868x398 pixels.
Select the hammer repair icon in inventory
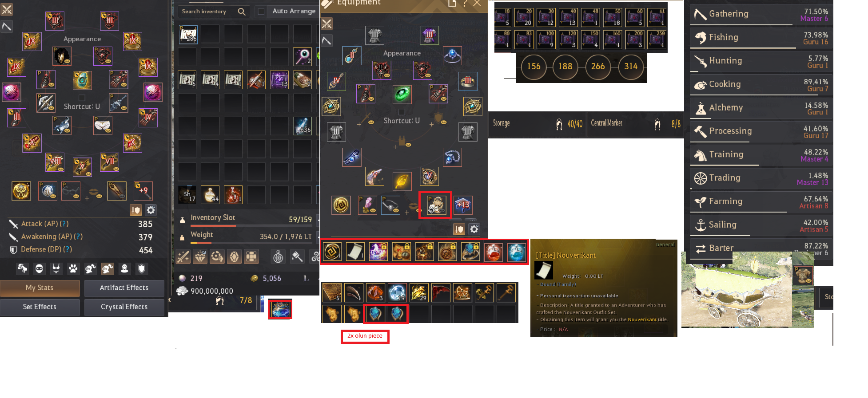297,256
